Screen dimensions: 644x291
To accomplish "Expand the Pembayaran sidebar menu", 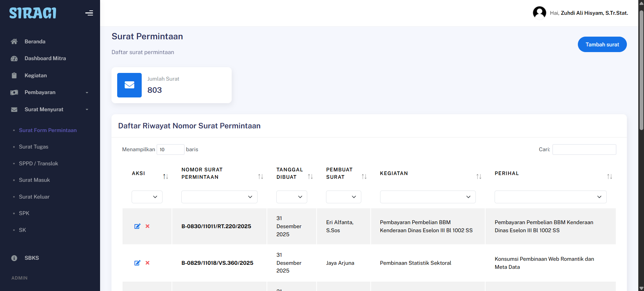I will click(x=50, y=92).
